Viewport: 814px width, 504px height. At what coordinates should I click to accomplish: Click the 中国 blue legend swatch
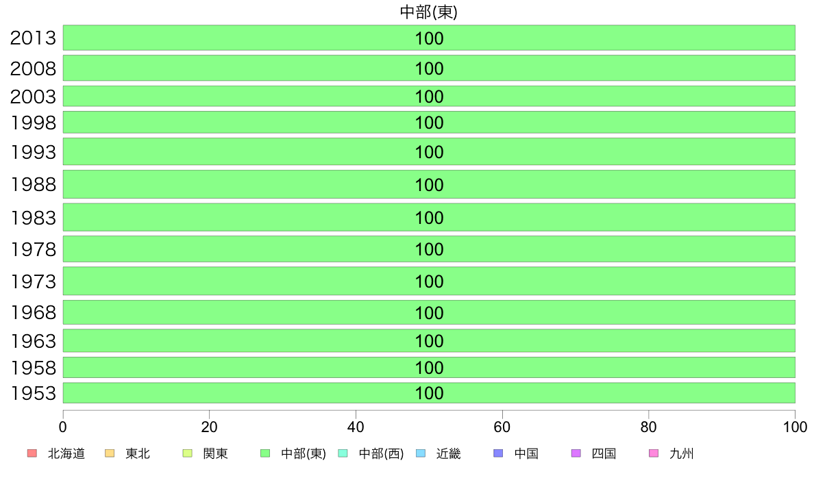(498, 453)
